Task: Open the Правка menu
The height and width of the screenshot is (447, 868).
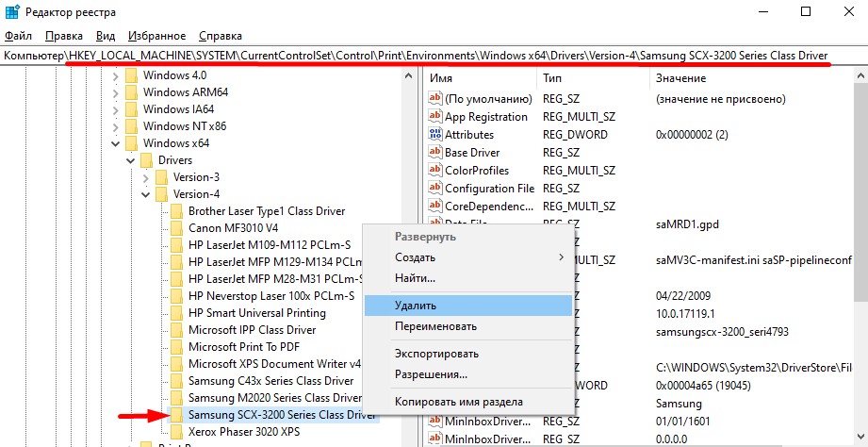Action: pos(64,36)
